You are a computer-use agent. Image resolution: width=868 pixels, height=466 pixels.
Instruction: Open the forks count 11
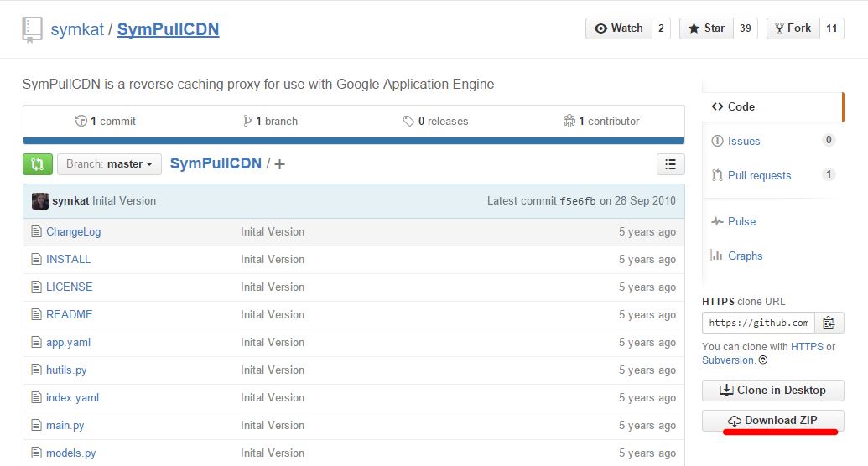point(831,28)
